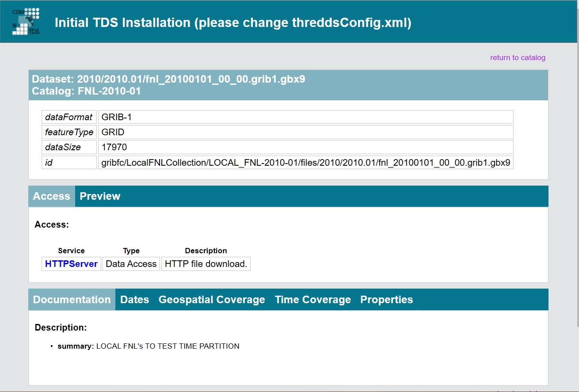579x392 pixels.
Task: Select the Documentation tab
Action: [72, 300]
